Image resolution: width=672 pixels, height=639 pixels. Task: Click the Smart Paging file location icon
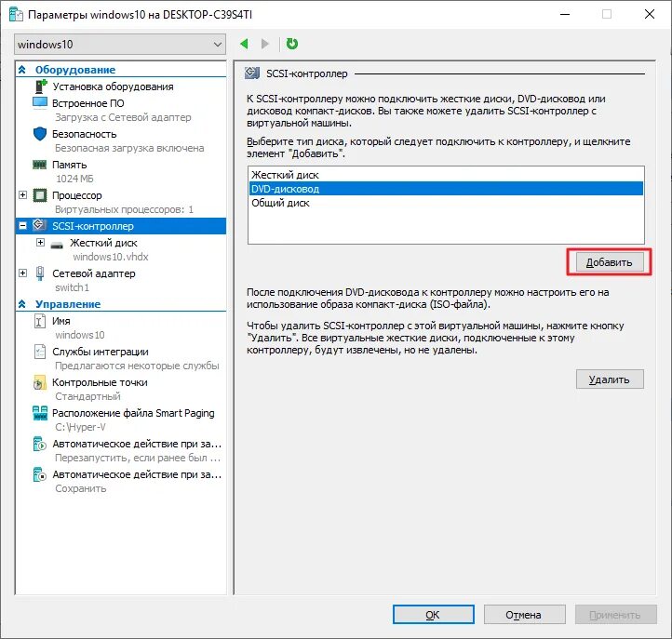coord(40,413)
